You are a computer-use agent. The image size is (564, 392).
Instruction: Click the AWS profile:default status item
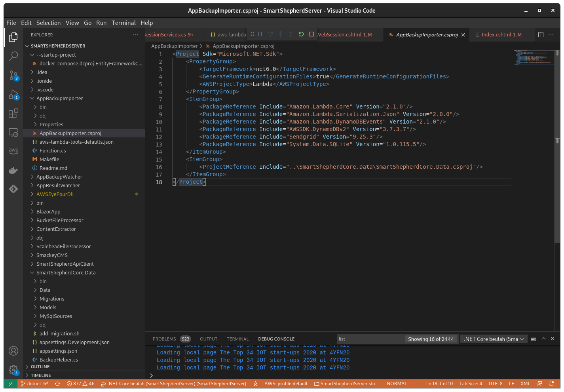[286, 384]
